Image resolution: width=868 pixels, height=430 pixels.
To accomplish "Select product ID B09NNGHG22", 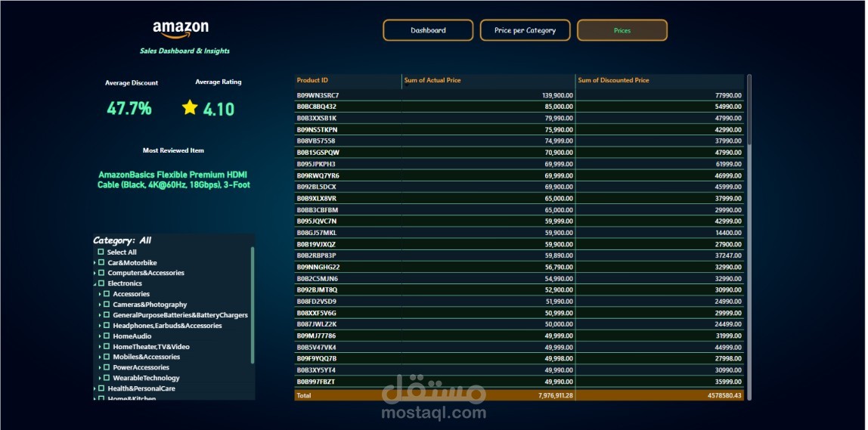I will pos(318,268).
